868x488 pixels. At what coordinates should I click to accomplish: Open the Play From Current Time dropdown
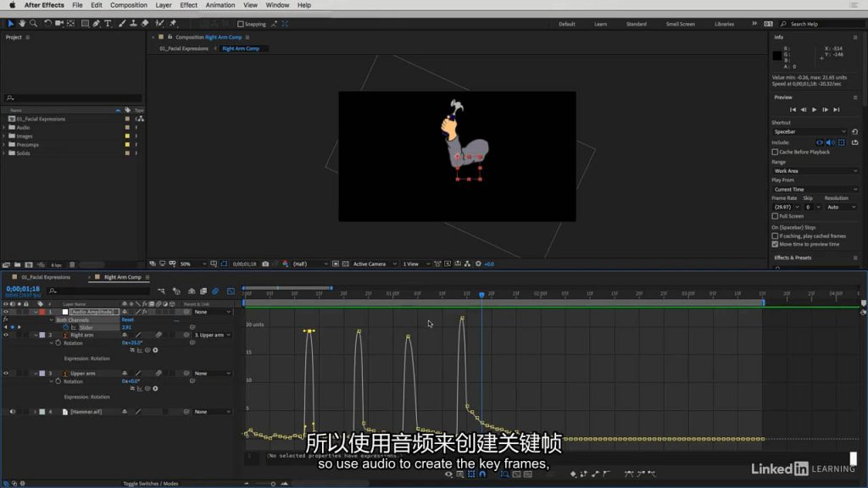coord(815,189)
